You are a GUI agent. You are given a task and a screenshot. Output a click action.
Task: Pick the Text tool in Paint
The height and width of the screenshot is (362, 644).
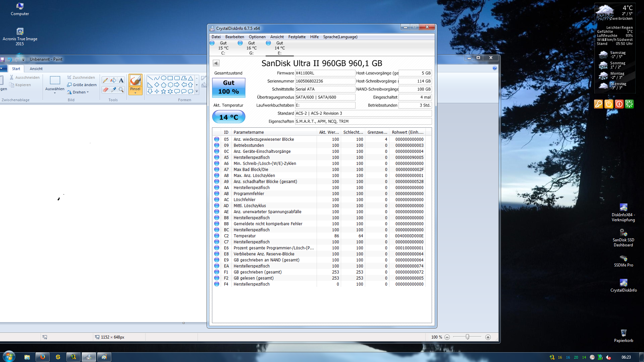pyautogui.click(x=121, y=80)
